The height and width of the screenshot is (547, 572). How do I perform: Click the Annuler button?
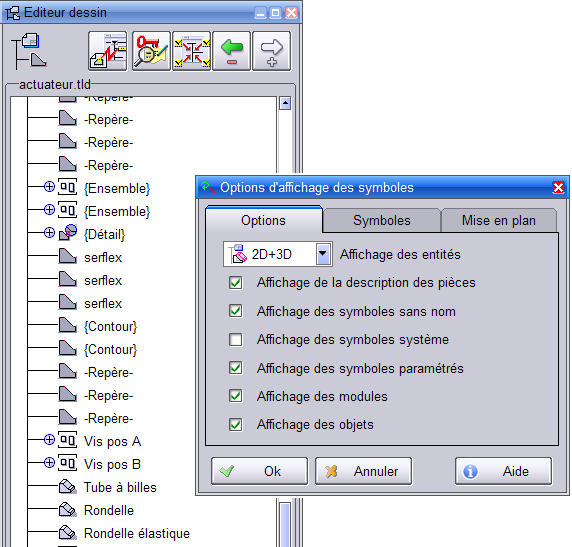[364, 471]
